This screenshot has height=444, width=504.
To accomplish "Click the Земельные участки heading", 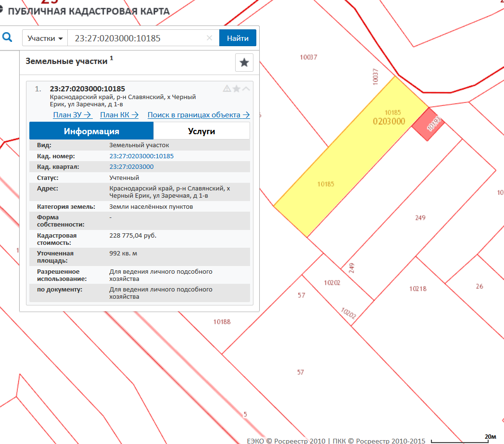I will (x=66, y=61).
